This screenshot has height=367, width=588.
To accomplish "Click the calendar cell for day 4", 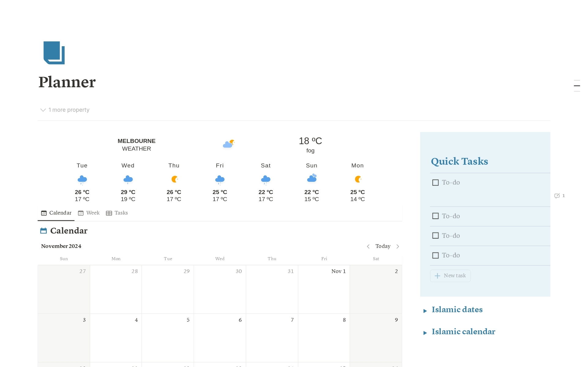I will tap(116, 338).
